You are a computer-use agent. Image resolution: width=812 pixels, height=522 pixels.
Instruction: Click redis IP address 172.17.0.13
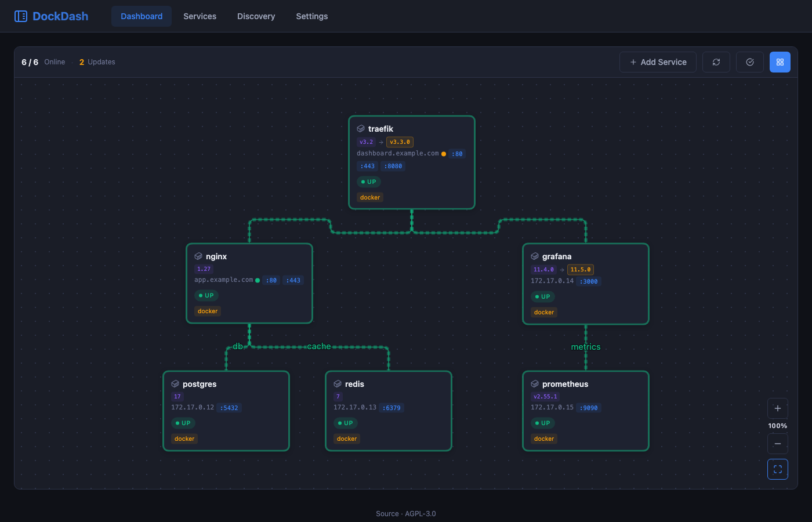point(355,408)
